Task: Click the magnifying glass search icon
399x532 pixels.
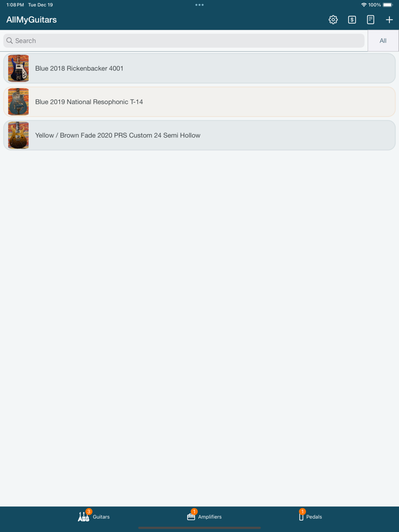Action: pyautogui.click(x=10, y=40)
